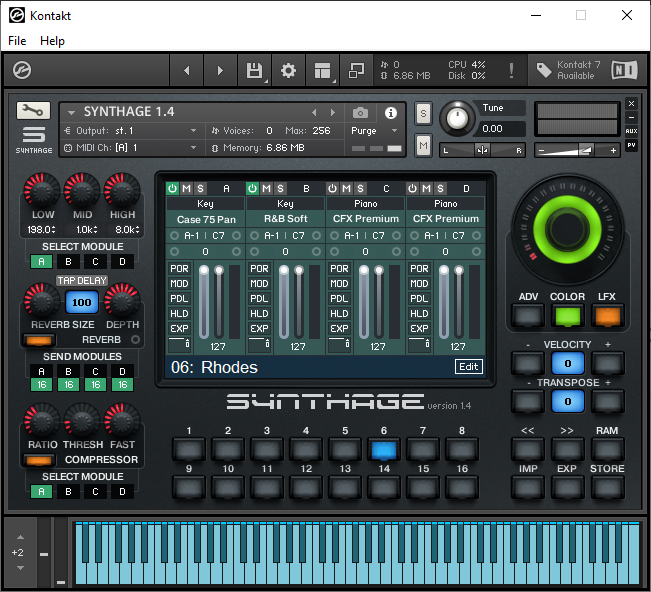Viewport: 651px width, 592px height.
Task: Open the SYNTHAGE 1.4 instrument dropdown
Action: (71, 112)
